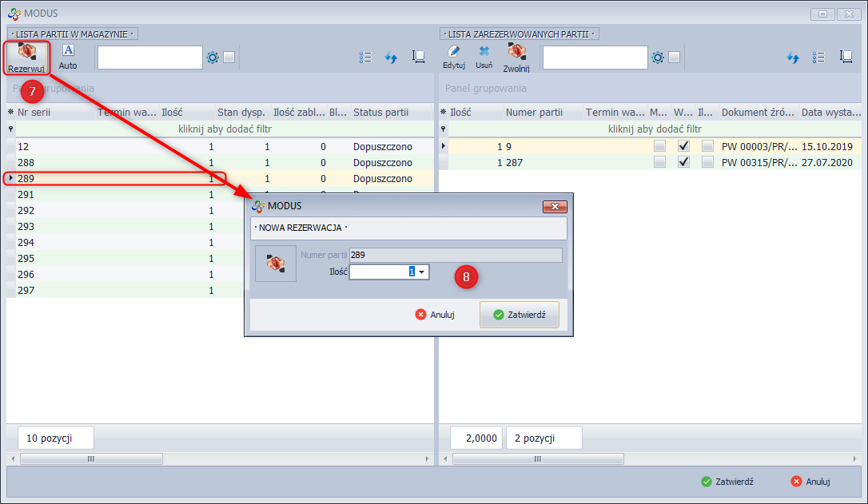Confirm the new reservation with Zatwierdź
This screenshot has height=504, width=868.
(x=520, y=315)
